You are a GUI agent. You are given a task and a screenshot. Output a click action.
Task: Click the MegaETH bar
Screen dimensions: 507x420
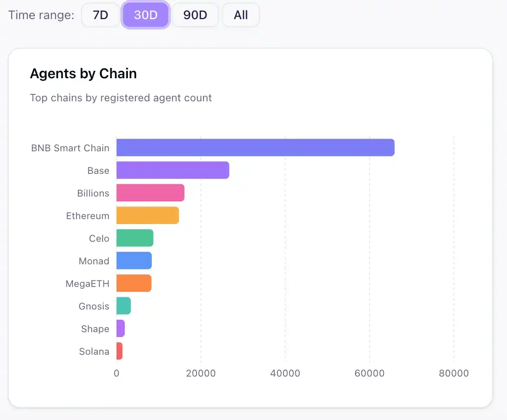[133, 283]
